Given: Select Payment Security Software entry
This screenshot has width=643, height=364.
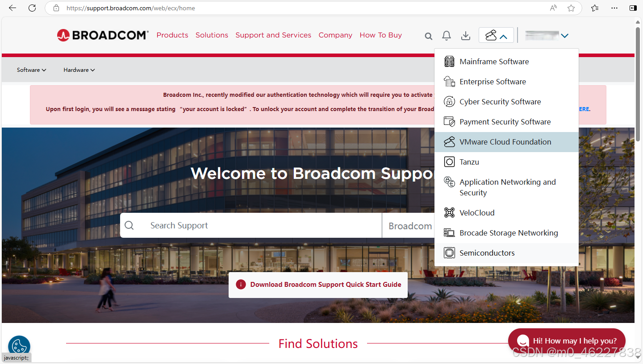Looking at the screenshot, I should click(506, 122).
